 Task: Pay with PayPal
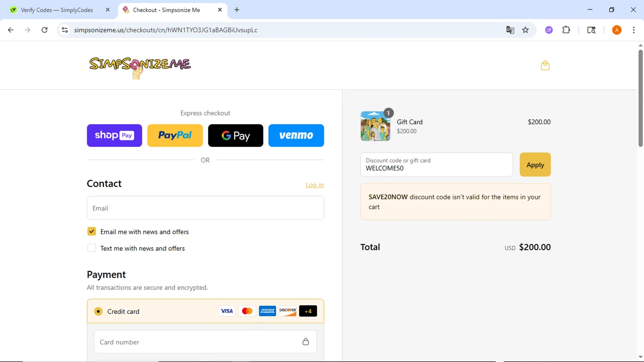[175, 135]
